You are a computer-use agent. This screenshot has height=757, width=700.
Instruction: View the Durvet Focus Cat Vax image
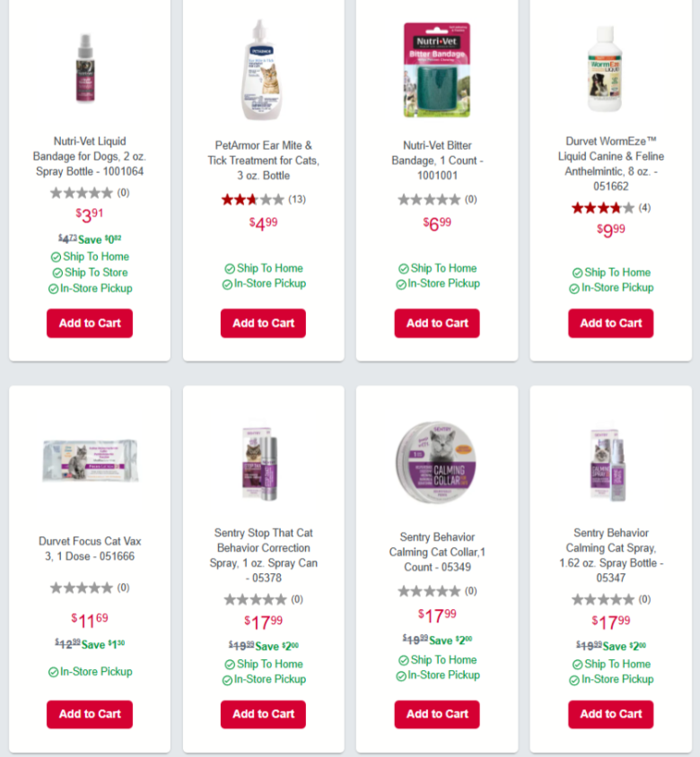tap(90, 461)
